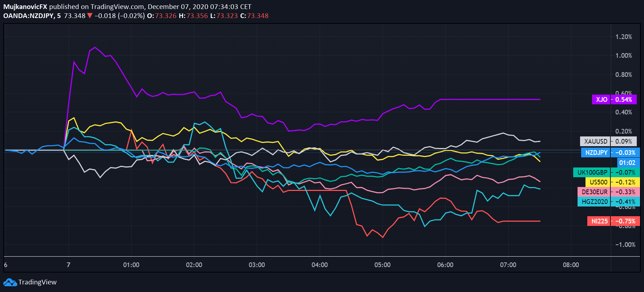Image resolution: width=644 pixels, height=292 pixels.
Task: Click the TradingView text at bottom
Action: coord(38,282)
